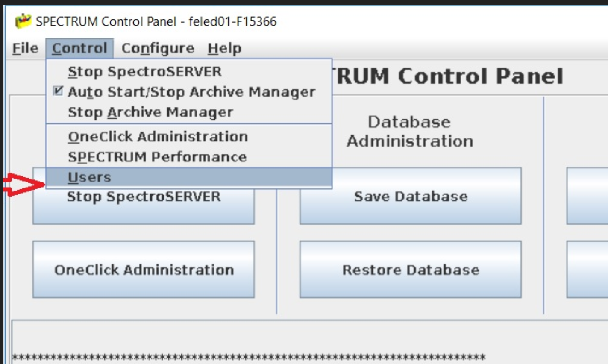Viewport: 608px width, 364px height.
Task: Choose OneClick Administration in the dropdown menu
Action: 158,137
